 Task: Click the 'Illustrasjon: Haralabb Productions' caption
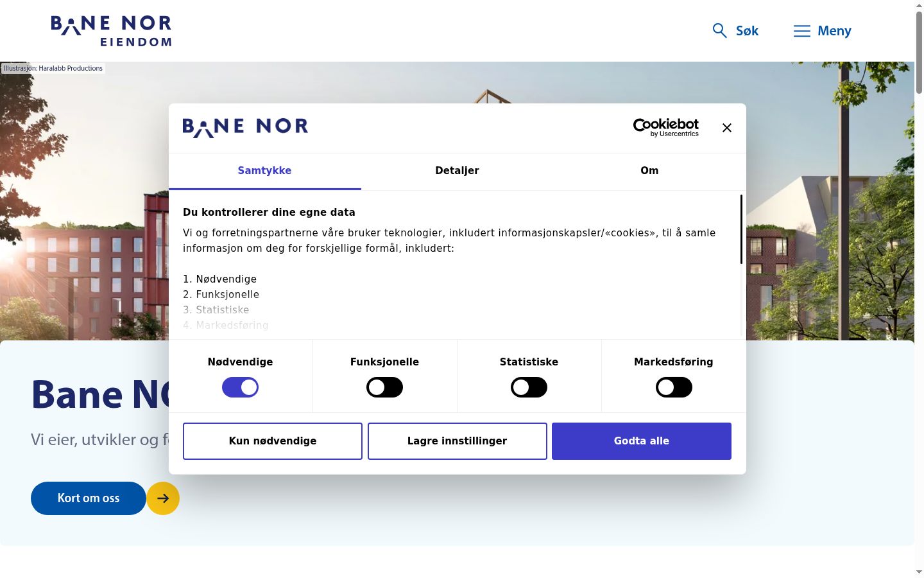click(x=53, y=68)
